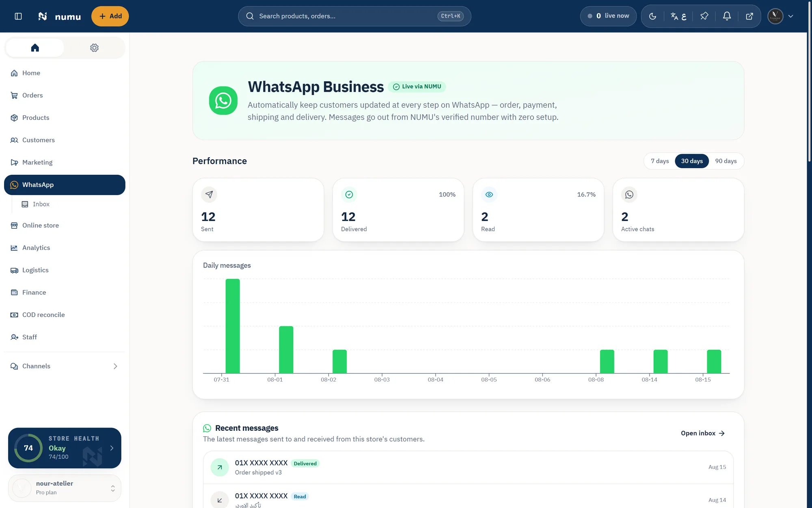Click the Read status badge
Image resolution: width=812 pixels, height=508 pixels.
[300, 497]
